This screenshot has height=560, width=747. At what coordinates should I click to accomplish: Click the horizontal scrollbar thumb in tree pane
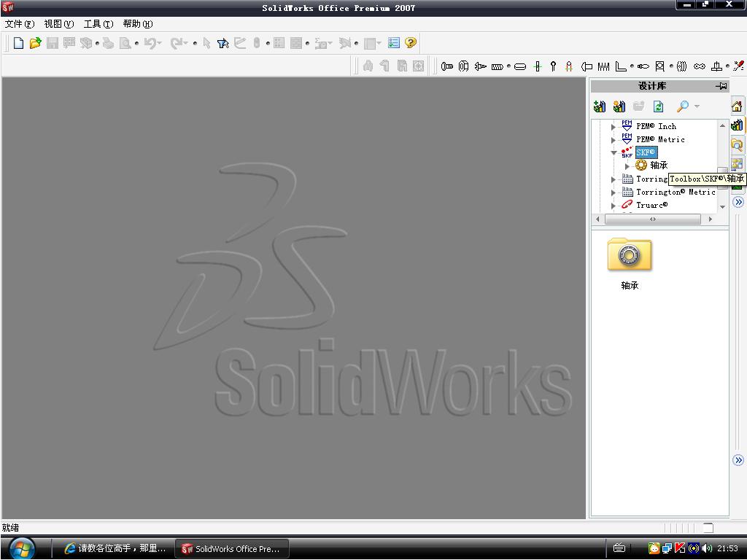(653, 219)
